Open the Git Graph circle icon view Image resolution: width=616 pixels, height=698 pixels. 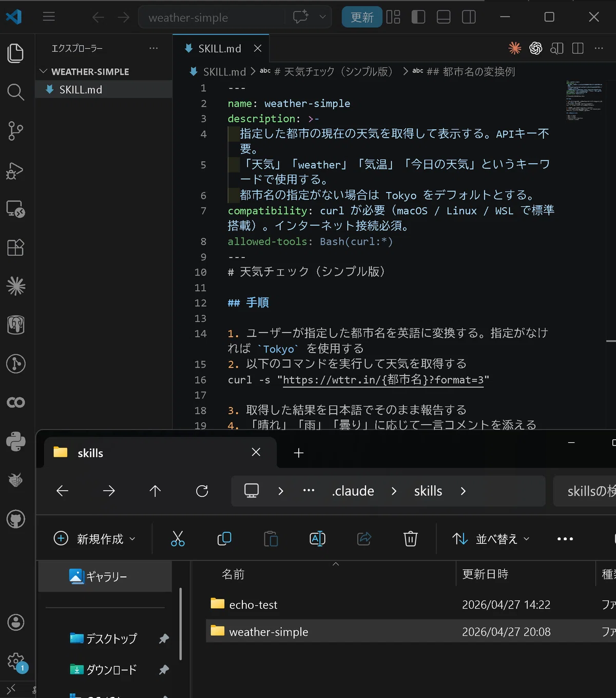pos(16,364)
